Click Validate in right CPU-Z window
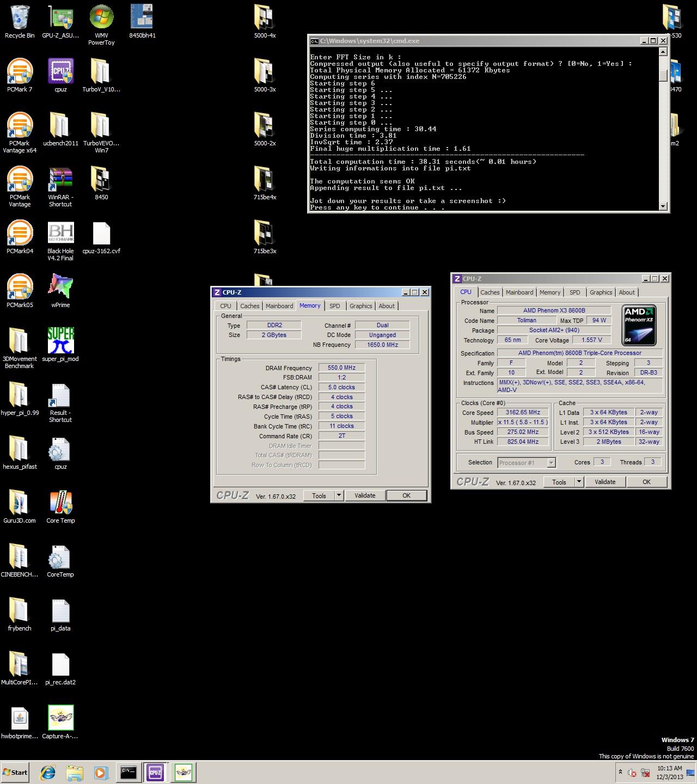This screenshot has height=784, width=697. click(x=605, y=482)
